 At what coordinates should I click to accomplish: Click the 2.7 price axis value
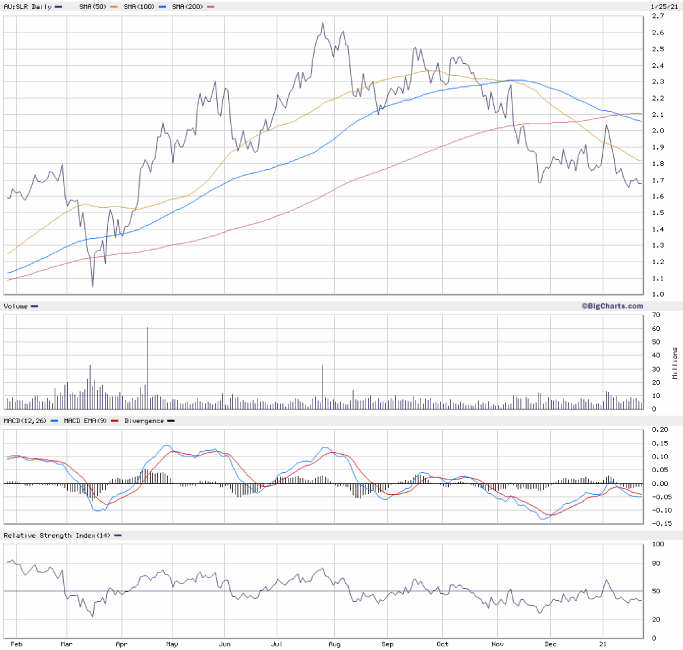point(656,16)
